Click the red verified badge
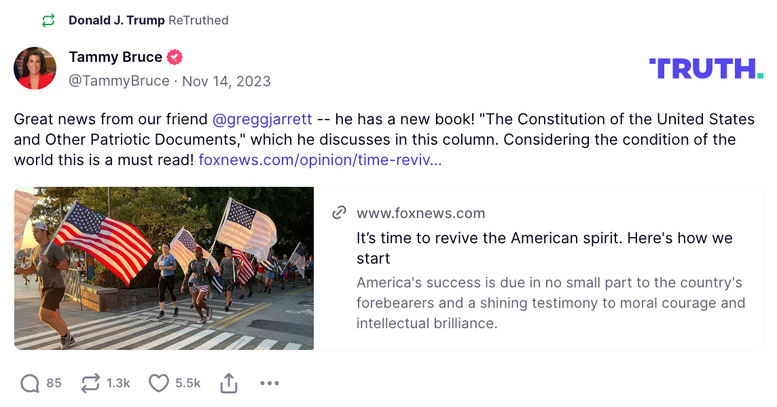Viewport: 777px width, 407px height. pyautogui.click(x=175, y=57)
